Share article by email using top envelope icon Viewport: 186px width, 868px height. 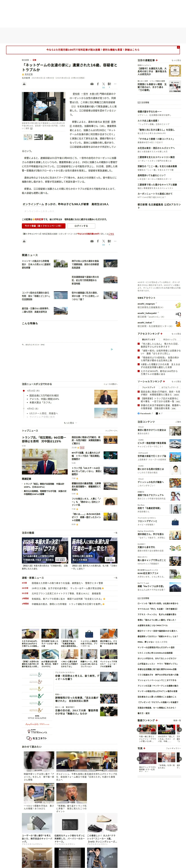(92, 84)
